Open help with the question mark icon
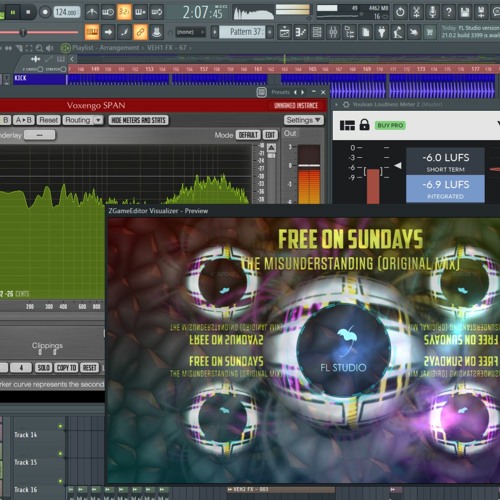 (449, 12)
